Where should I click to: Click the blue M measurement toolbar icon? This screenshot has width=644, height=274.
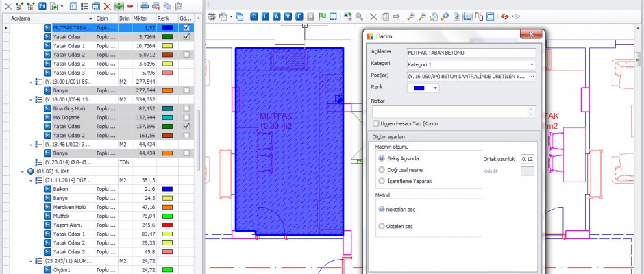[x=42, y=5]
